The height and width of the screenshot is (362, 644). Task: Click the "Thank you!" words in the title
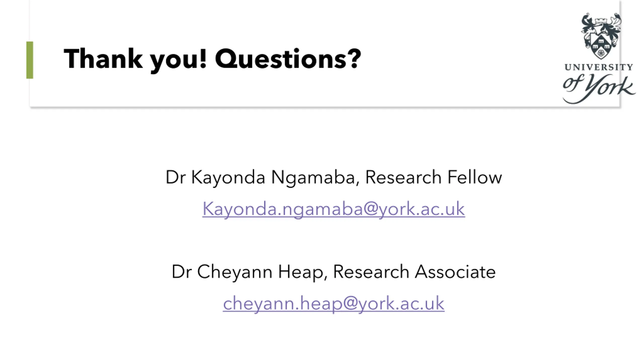point(135,59)
